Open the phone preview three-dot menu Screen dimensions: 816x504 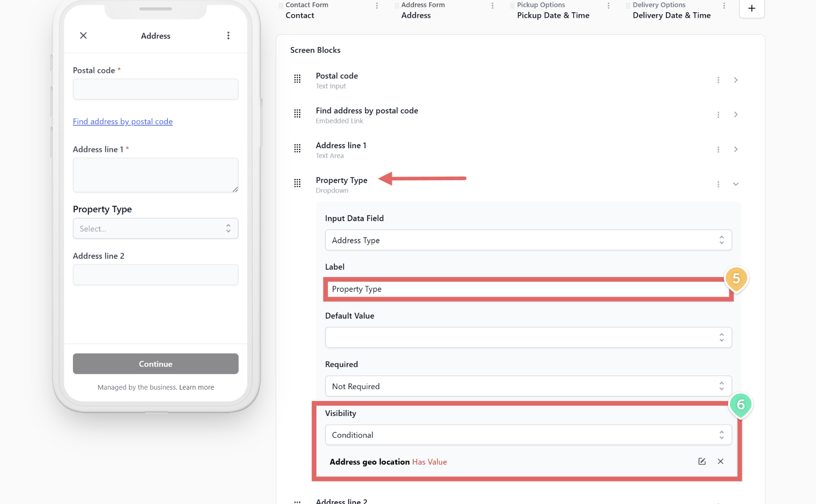(228, 36)
